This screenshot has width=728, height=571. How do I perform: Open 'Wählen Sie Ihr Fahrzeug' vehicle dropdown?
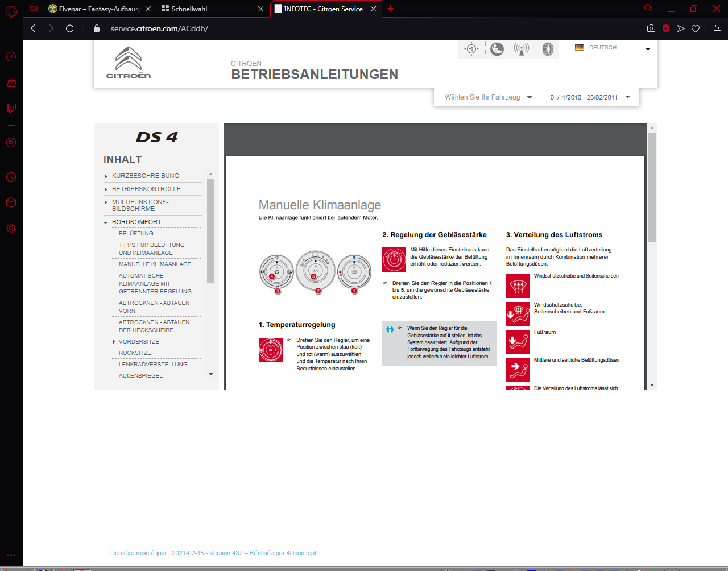tap(488, 97)
